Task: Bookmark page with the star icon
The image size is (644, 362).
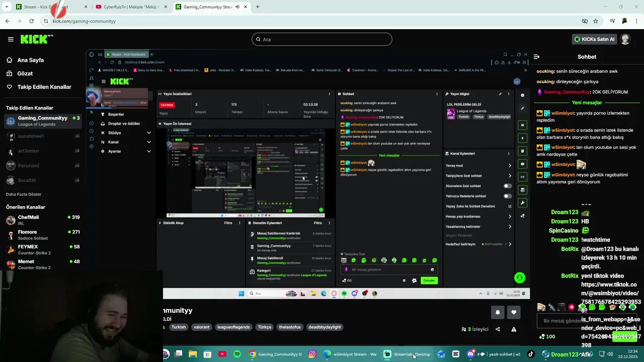Action: (x=596, y=21)
